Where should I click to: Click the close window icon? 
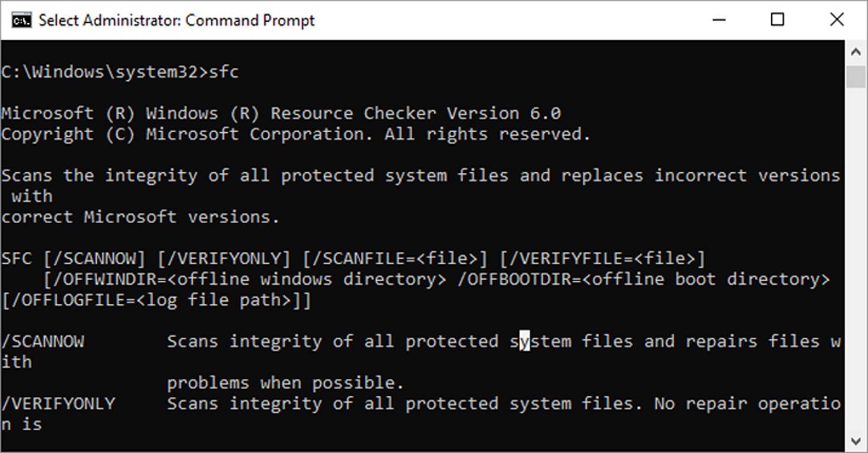point(837,19)
